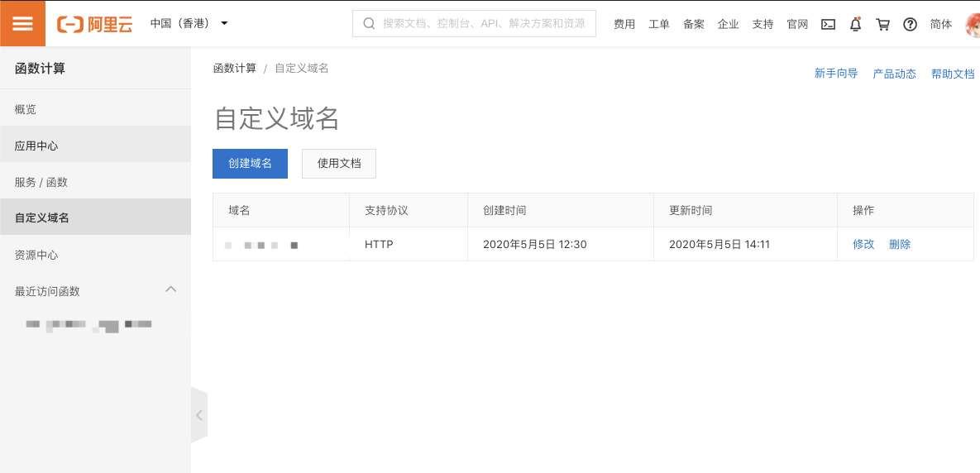Click the 使用文档 button

click(339, 164)
